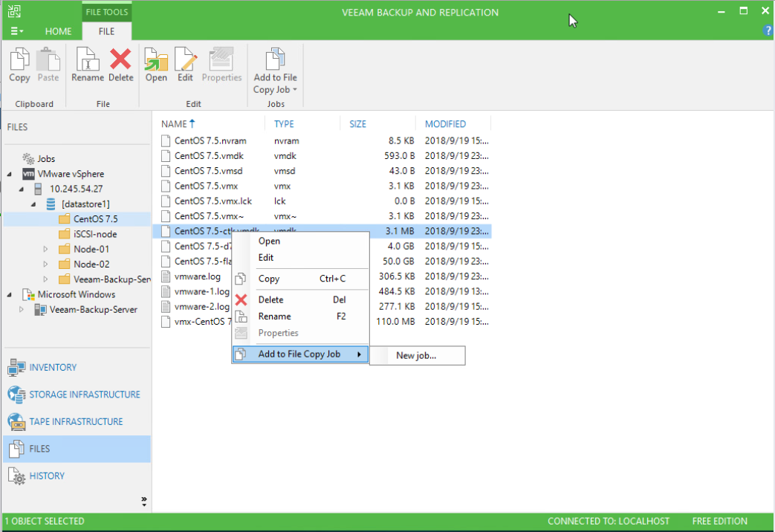Screen dimensions: 775x532
Task: Open the STORAGE INFRASTRUCTURE view
Action: [x=77, y=395]
